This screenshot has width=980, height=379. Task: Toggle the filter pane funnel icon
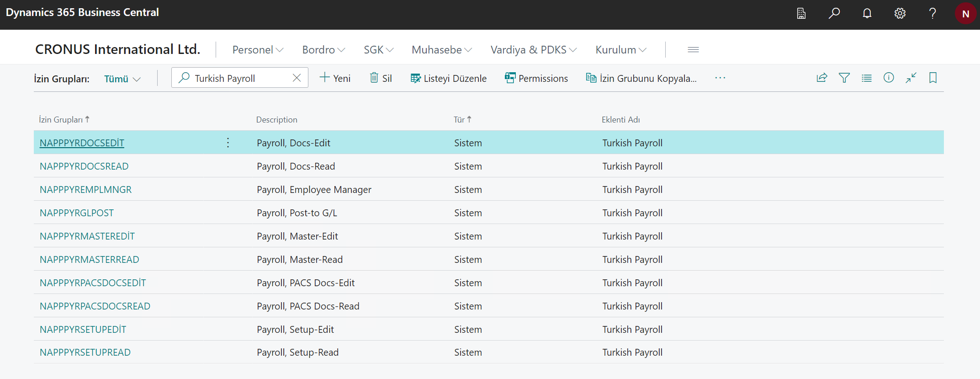(844, 78)
